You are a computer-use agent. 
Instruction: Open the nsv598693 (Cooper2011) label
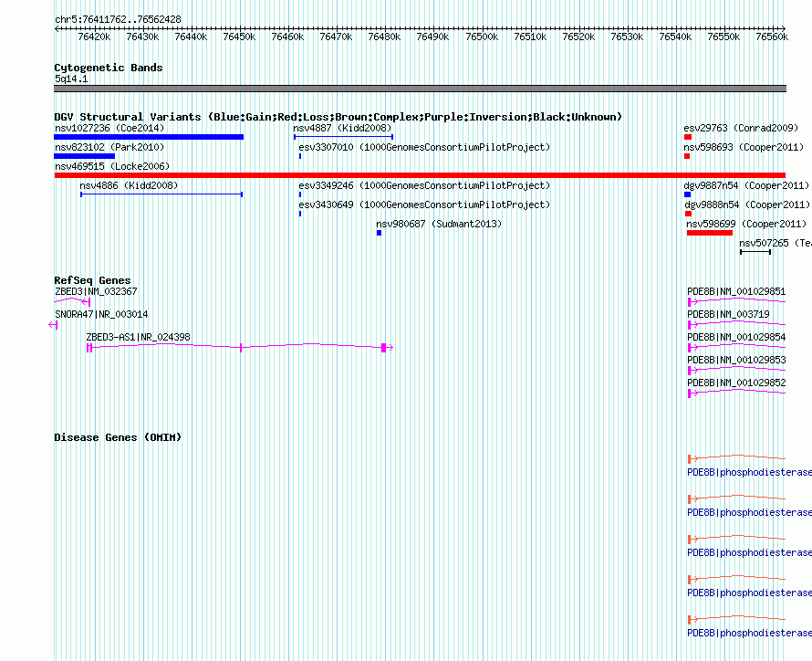click(744, 147)
